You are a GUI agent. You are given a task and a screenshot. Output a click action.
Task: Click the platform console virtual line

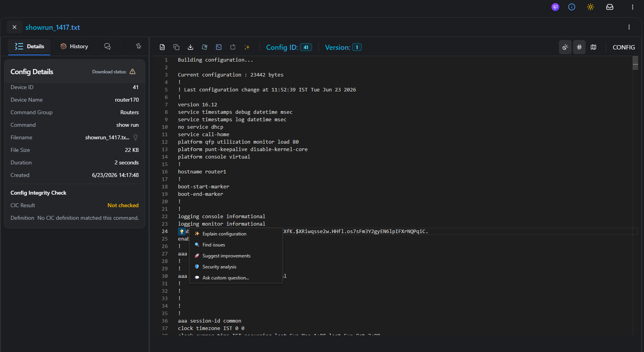(214, 157)
